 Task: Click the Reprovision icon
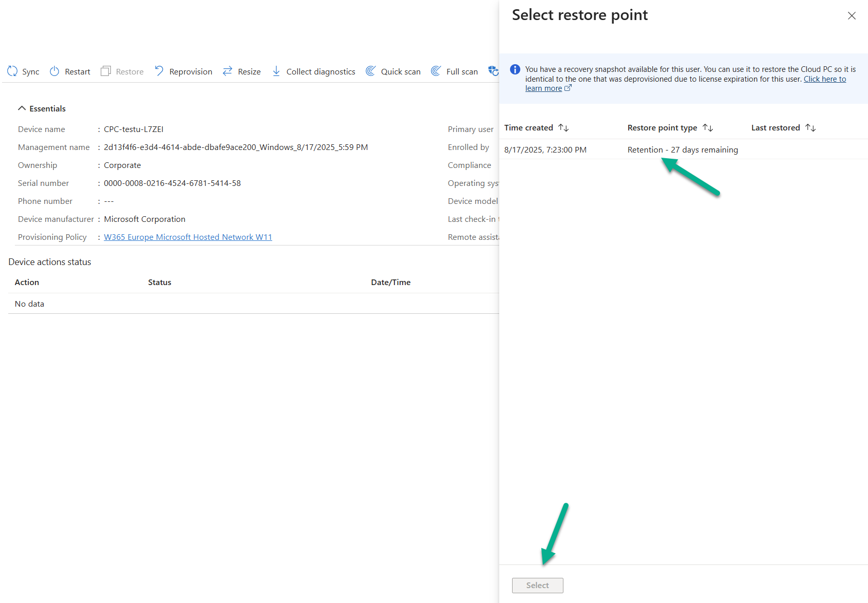pyautogui.click(x=159, y=71)
